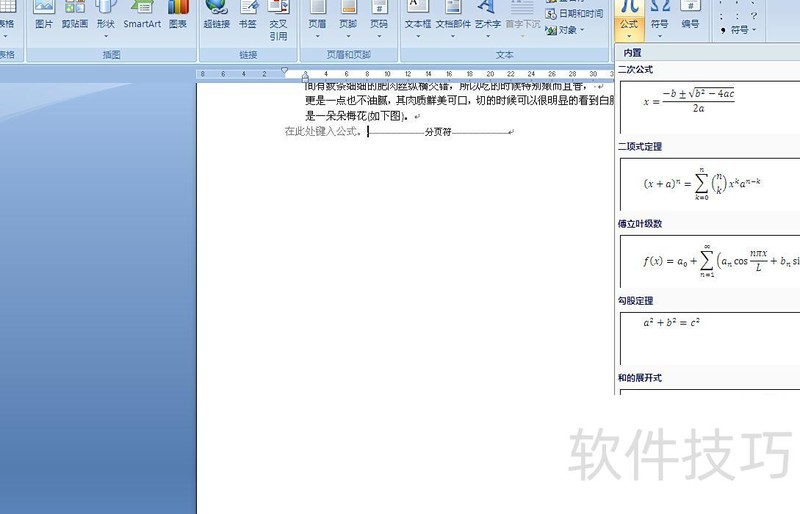Insert the 傅立叶级数 Fourier series equation
The width and height of the screenshot is (800, 514).
(710, 261)
